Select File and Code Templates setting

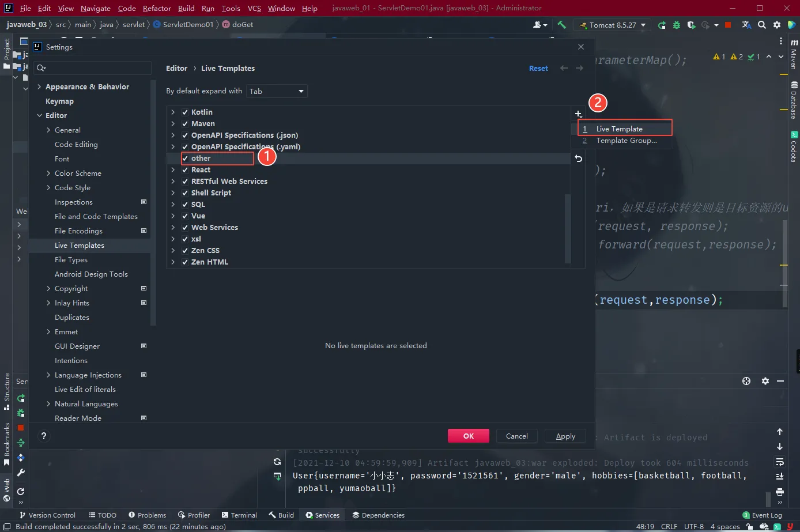coord(96,217)
